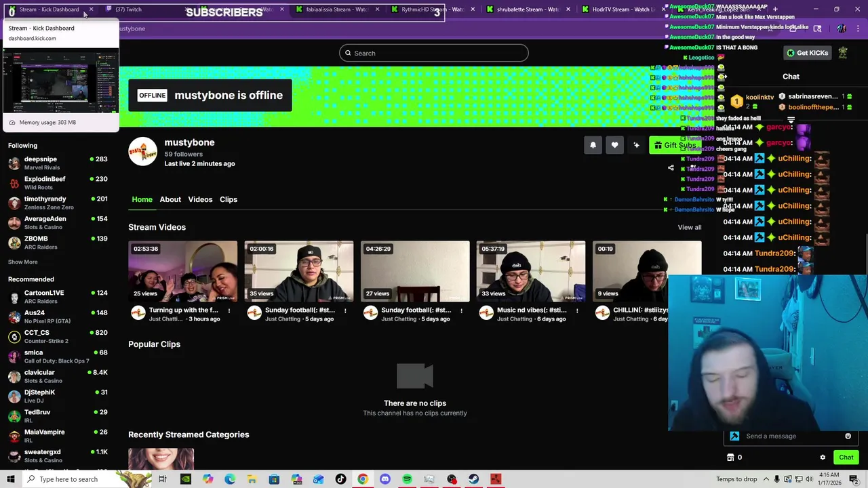Open File Explorer from taskbar

click(x=252, y=479)
